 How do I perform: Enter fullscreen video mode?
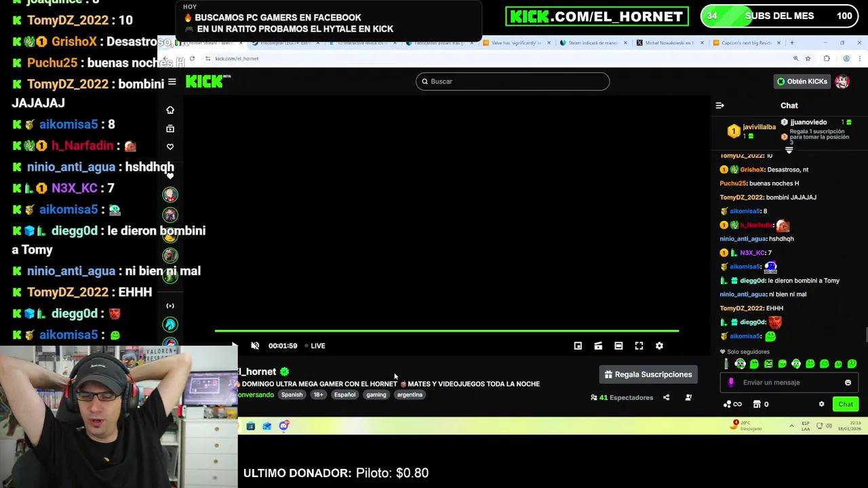[x=639, y=346]
